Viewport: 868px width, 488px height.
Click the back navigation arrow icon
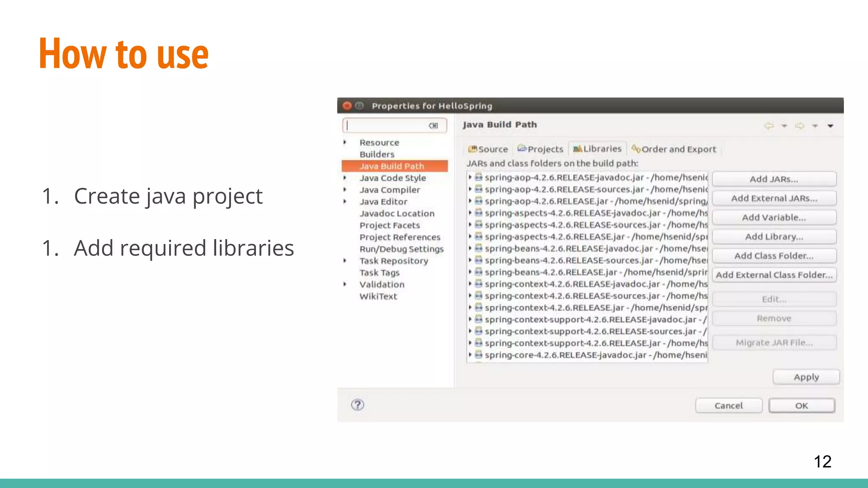(768, 126)
